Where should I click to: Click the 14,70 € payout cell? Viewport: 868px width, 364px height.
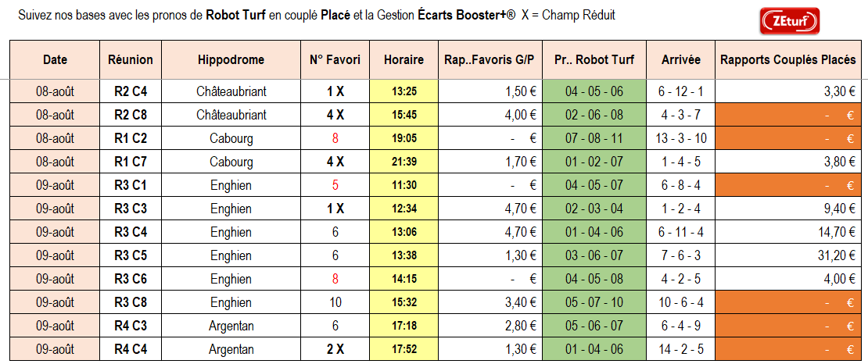point(788,232)
